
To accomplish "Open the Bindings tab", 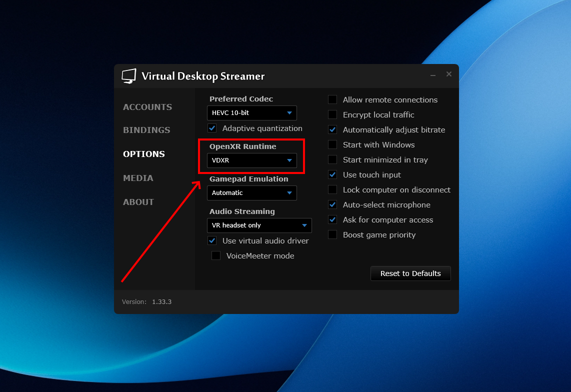I will click(x=146, y=130).
